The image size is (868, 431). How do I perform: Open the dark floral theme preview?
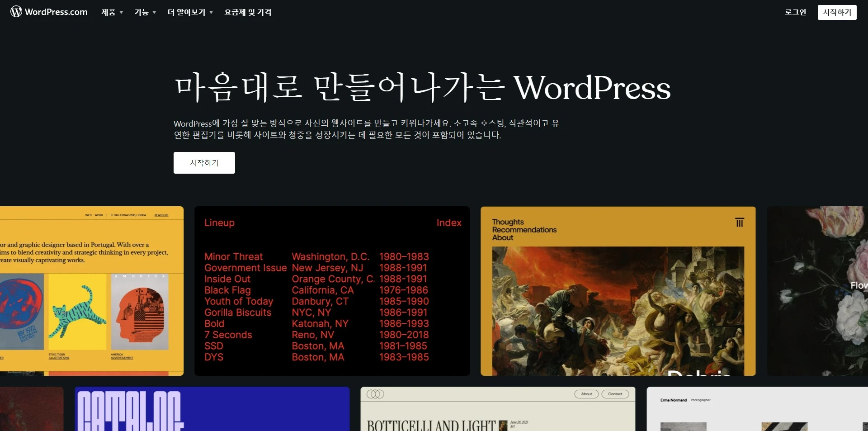(817, 291)
